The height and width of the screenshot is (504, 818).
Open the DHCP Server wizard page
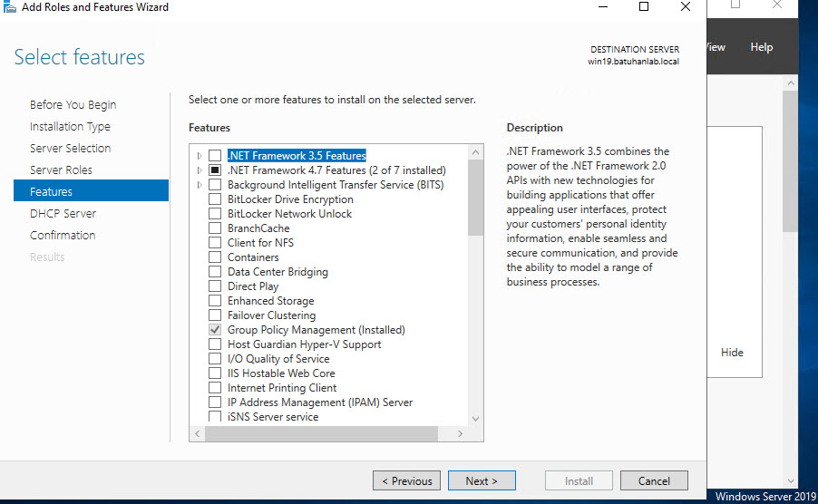[x=63, y=214]
